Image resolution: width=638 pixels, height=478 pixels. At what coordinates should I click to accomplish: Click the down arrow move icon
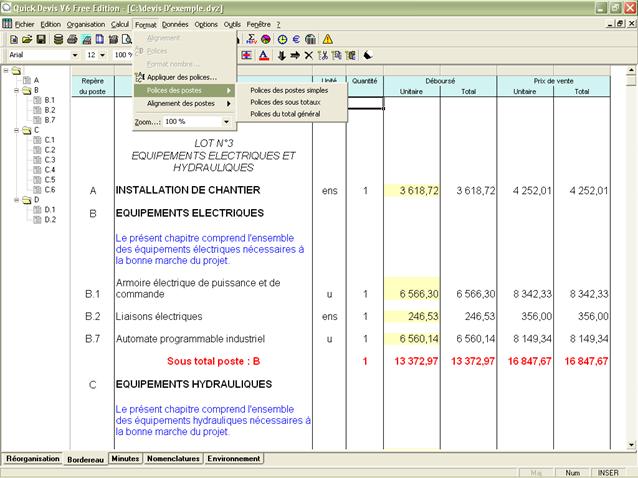tap(282, 55)
